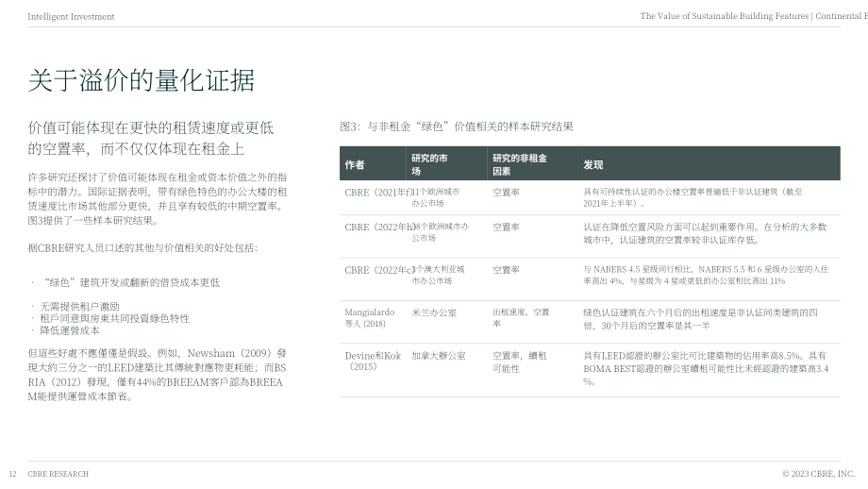Click the table header 发现
868x489 pixels.
tap(593, 164)
